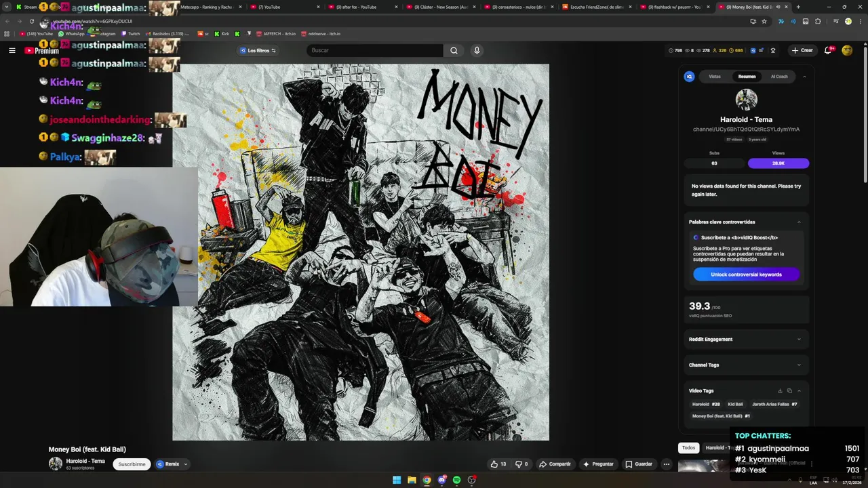Click the Haroloid channel avatar below video
The width and height of the screenshot is (868, 488).
56,464
